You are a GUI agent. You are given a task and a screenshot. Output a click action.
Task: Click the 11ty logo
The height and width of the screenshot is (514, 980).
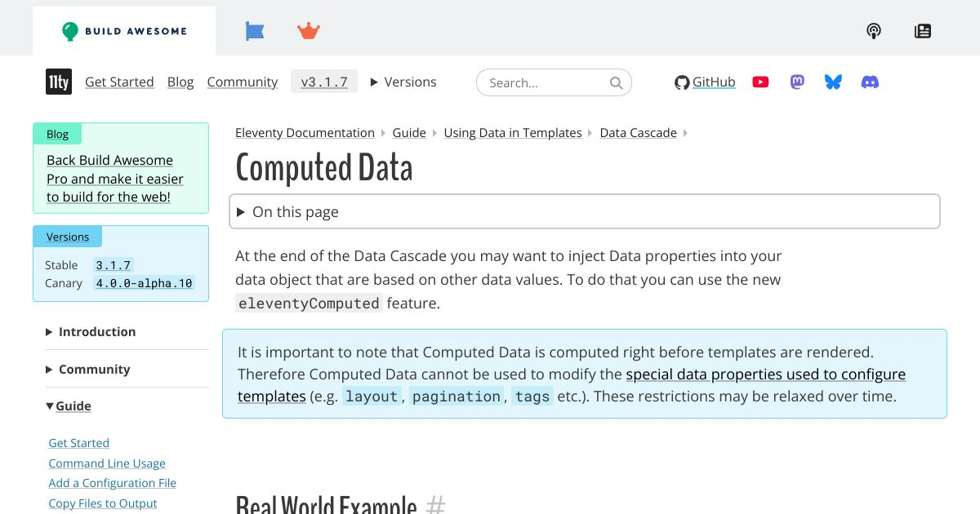click(x=59, y=82)
